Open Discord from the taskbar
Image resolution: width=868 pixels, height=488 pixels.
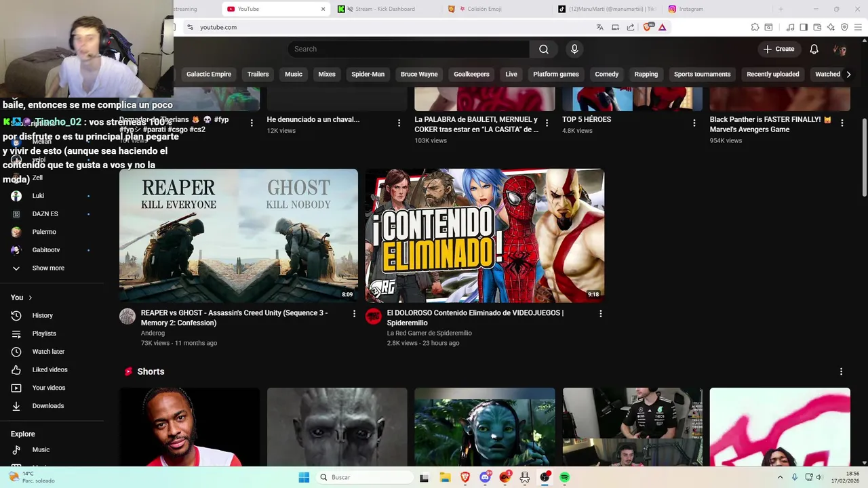(x=485, y=477)
